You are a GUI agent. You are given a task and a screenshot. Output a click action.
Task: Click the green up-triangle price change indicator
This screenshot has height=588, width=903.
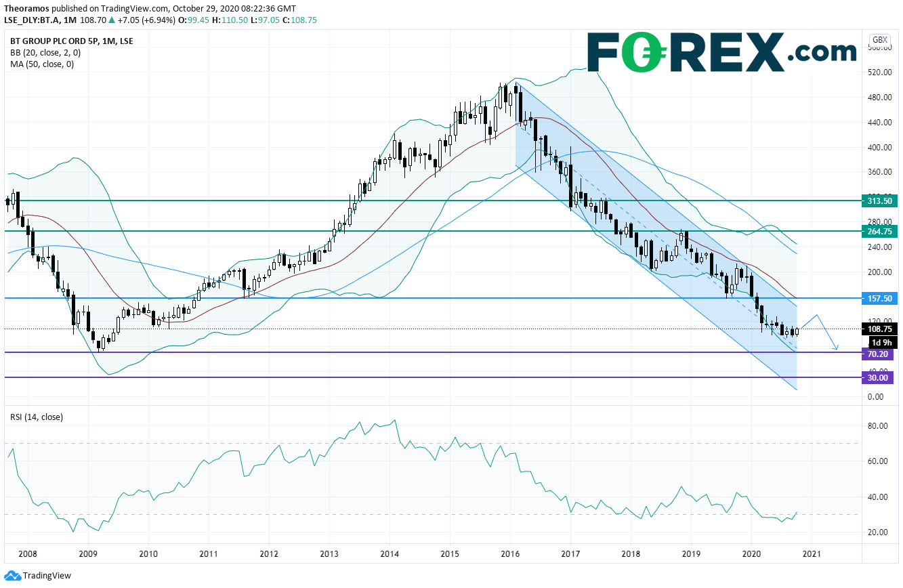(x=111, y=20)
